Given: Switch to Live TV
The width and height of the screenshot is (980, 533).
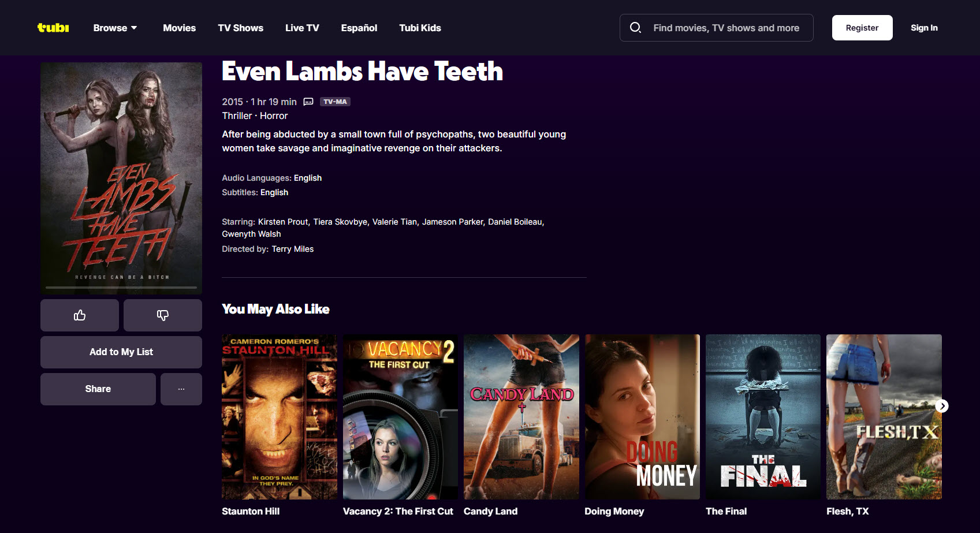Looking at the screenshot, I should pyautogui.click(x=302, y=28).
